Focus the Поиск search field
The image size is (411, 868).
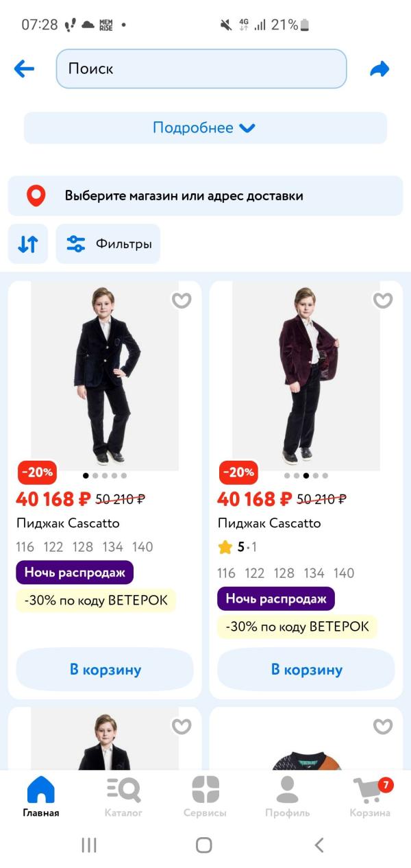coord(201,69)
